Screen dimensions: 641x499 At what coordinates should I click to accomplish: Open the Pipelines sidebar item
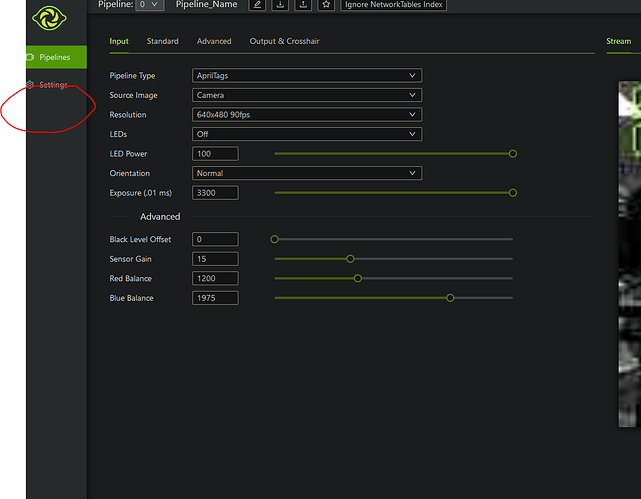(56, 57)
